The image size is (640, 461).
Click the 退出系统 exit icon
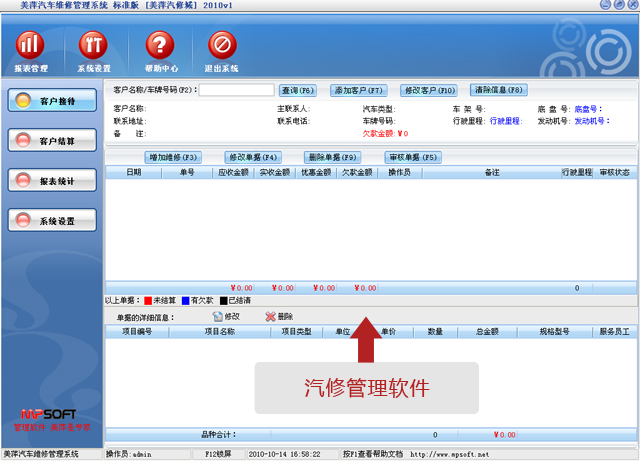tap(221, 46)
